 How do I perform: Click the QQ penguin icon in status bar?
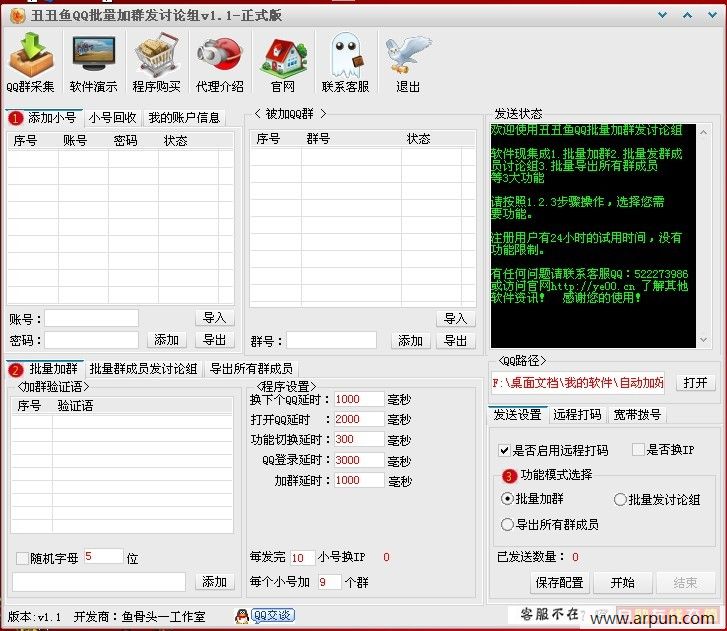[x=242, y=616]
